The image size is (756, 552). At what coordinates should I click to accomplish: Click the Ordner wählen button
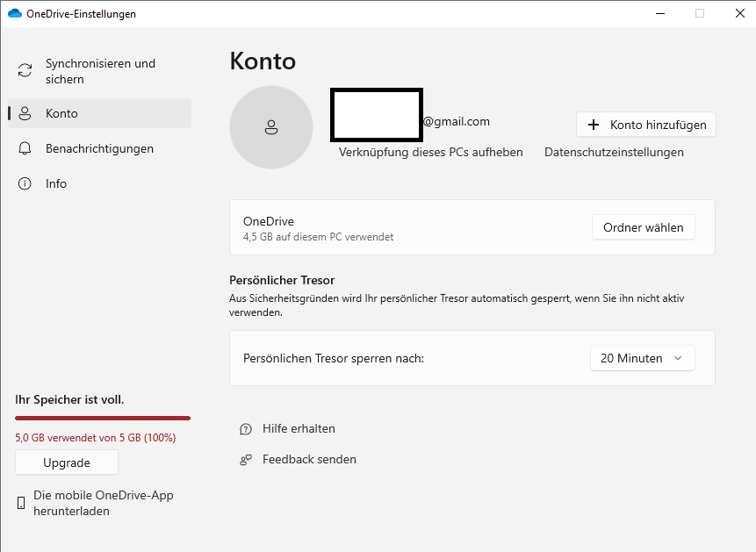pyautogui.click(x=644, y=227)
